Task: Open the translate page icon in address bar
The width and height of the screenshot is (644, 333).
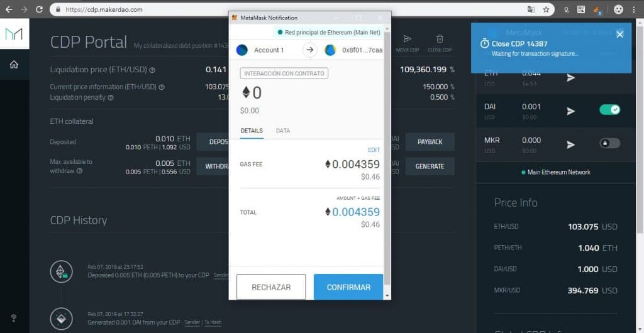Action: pyautogui.click(x=531, y=9)
